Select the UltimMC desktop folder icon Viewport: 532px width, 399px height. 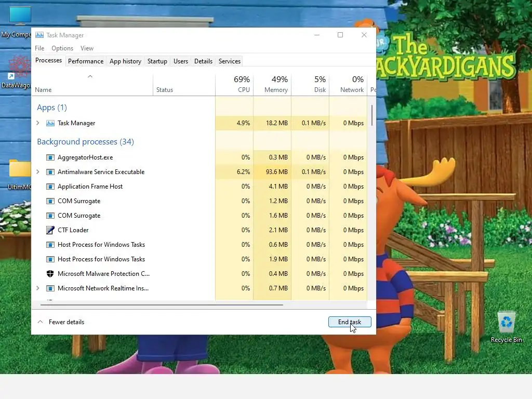coord(20,168)
